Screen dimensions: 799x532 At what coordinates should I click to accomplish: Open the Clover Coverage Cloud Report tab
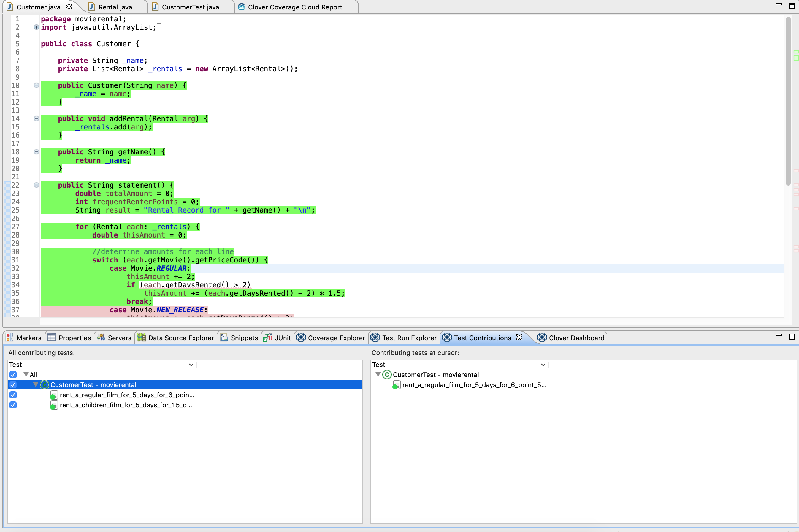[295, 7]
